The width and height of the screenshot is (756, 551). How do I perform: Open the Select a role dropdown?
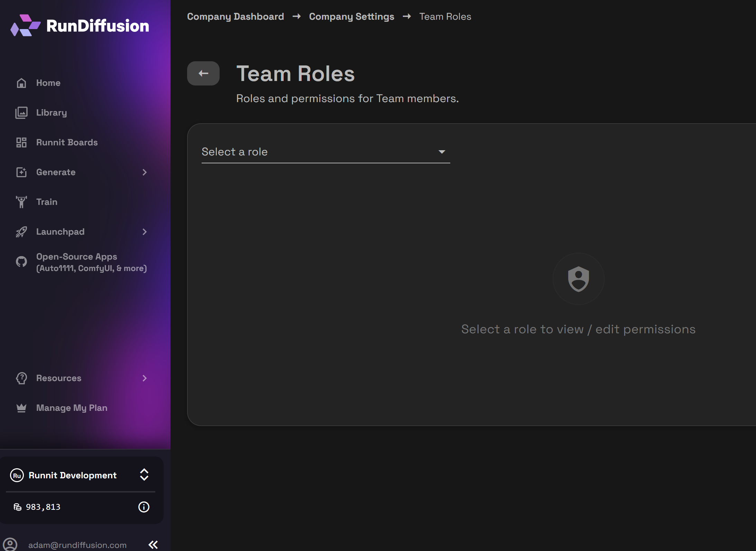[325, 152]
